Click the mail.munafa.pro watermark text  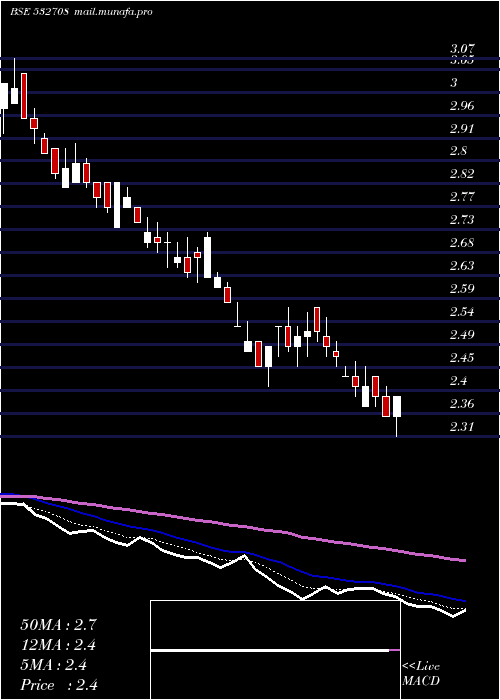coord(113,12)
